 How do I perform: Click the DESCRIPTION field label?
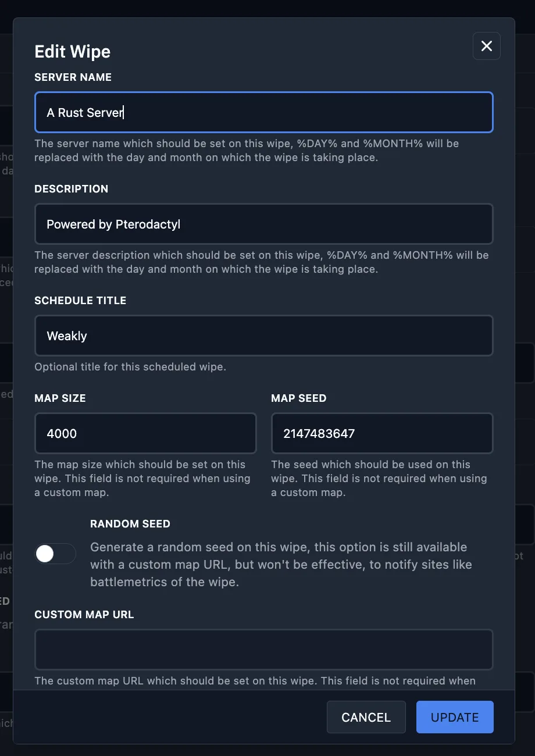[x=71, y=189]
